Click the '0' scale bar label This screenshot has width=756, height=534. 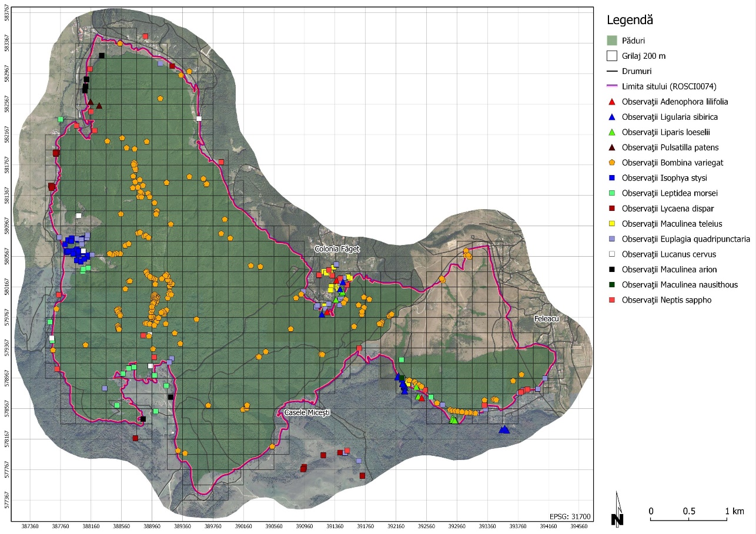click(651, 510)
